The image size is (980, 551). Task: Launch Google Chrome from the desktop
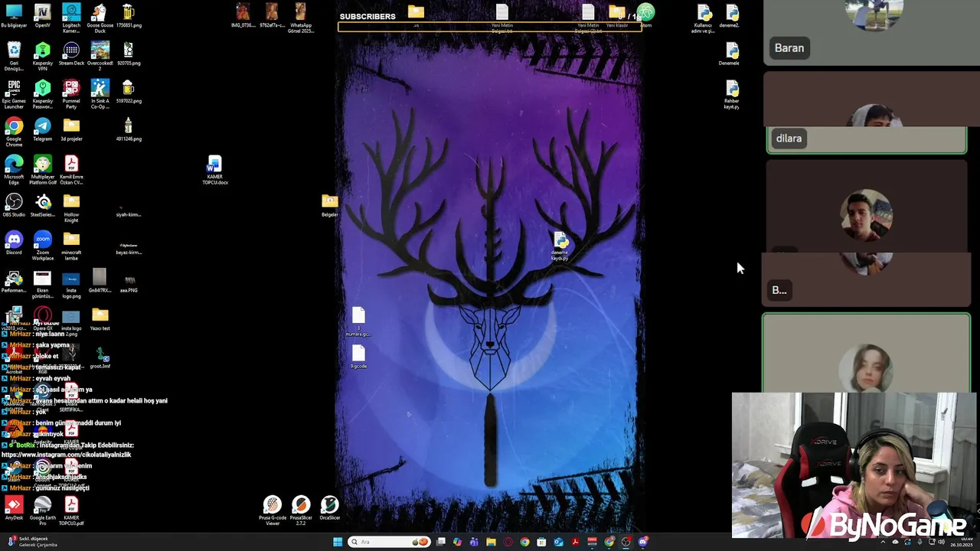click(x=14, y=132)
